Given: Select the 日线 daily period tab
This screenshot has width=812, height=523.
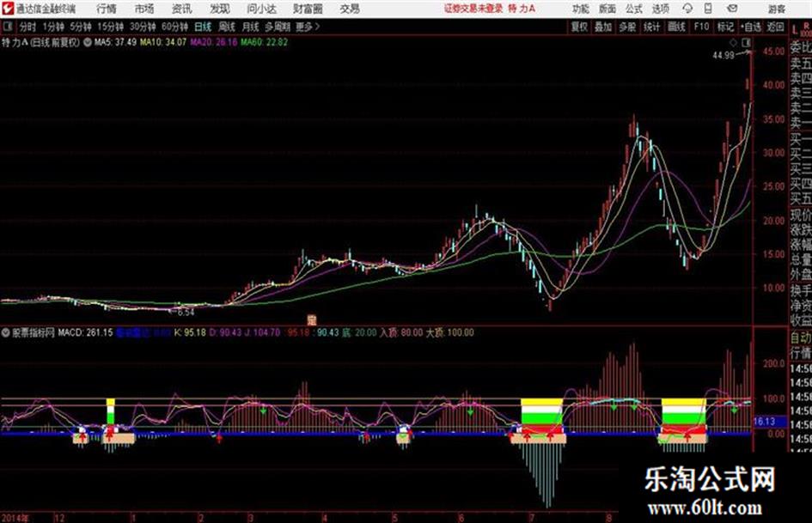Looking at the screenshot, I should pyautogui.click(x=203, y=27).
